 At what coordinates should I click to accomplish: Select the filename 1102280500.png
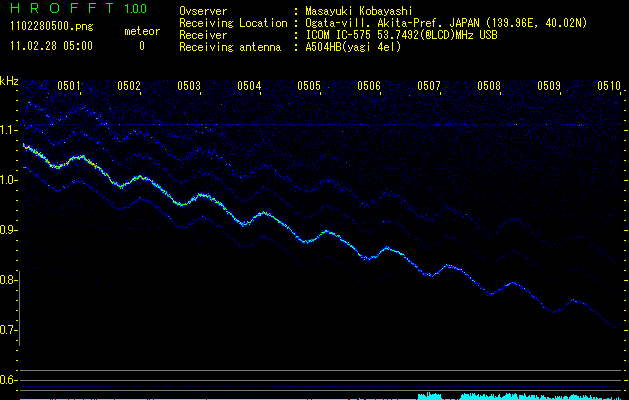[x=52, y=27]
